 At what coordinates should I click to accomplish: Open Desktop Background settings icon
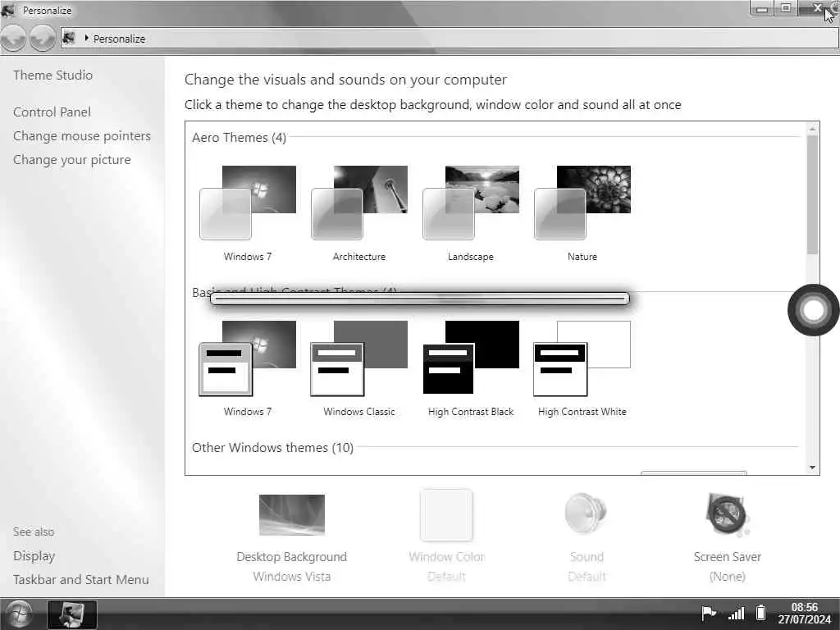292,515
